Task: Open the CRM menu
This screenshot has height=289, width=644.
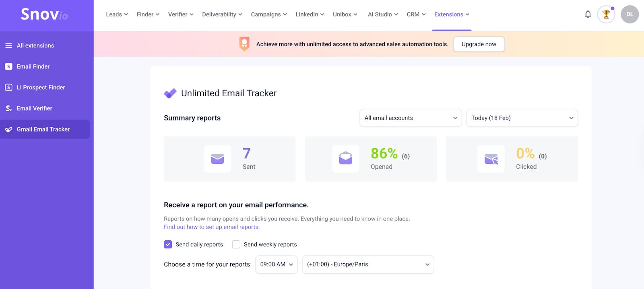Action: point(416,14)
